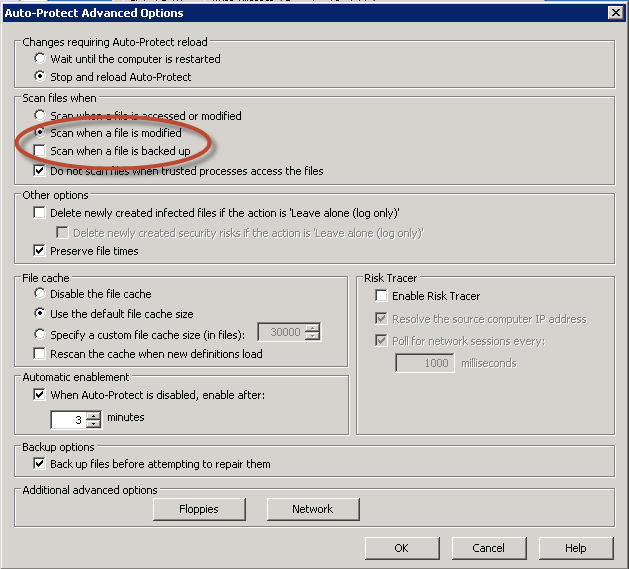This screenshot has height=569, width=629.
Task: Enable 'Rescan the cache when new definitions load'
Action: 40,354
